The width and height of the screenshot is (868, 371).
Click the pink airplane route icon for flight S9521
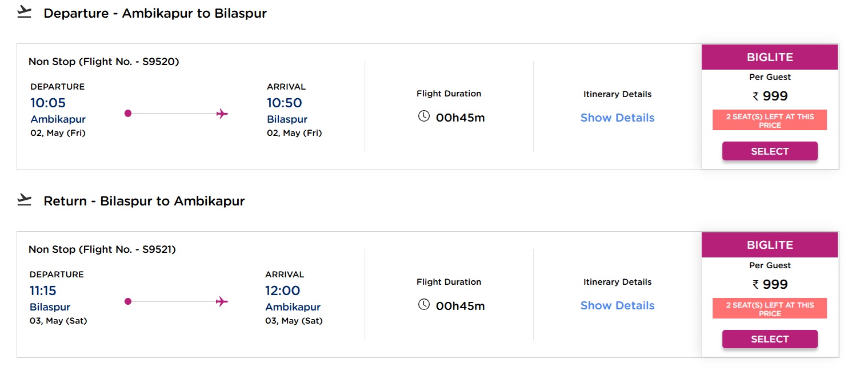click(x=222, y=301)
